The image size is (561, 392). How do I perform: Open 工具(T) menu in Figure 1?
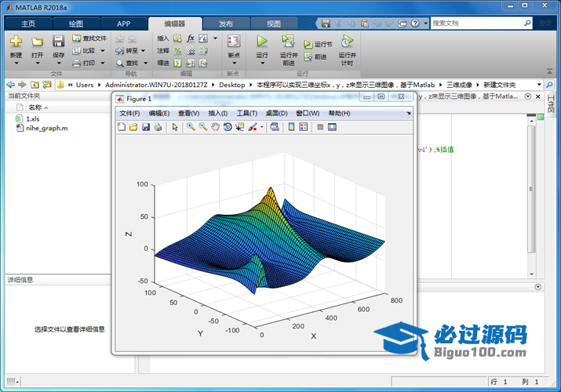[247, 113]
